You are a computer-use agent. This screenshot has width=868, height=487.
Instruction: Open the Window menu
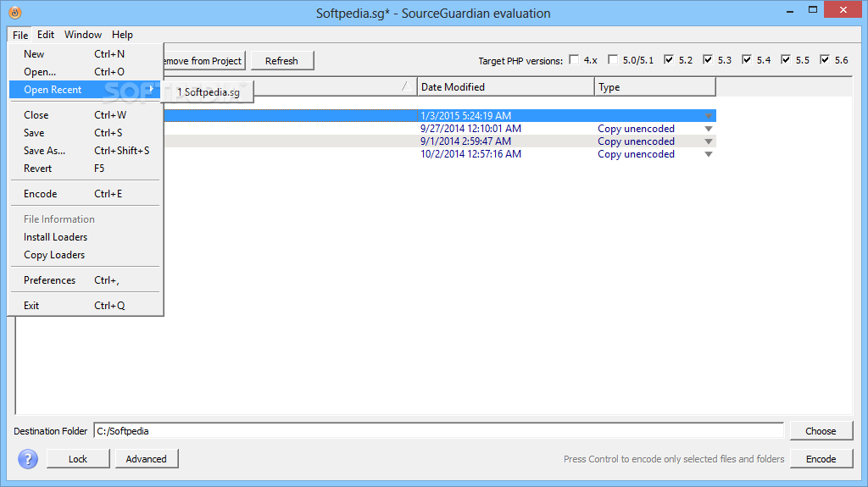click(x=83, y=35)
